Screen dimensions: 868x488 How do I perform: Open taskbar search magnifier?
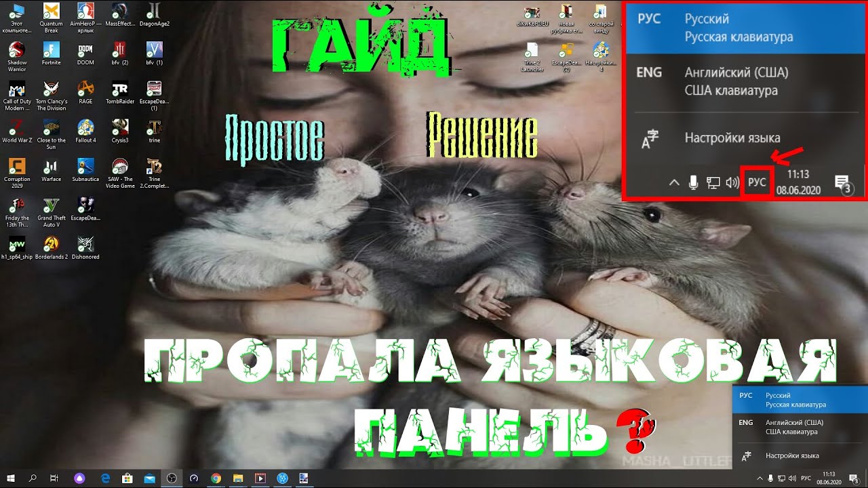coord(33,478)
